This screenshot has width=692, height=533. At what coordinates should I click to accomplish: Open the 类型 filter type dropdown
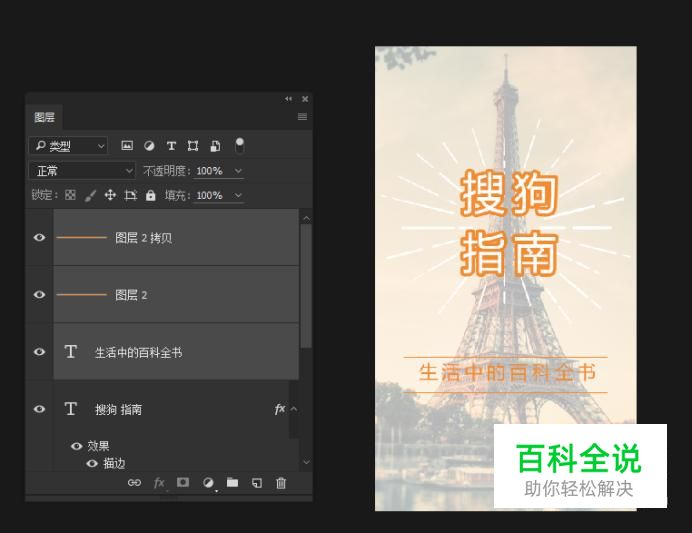tap(68, 146)
